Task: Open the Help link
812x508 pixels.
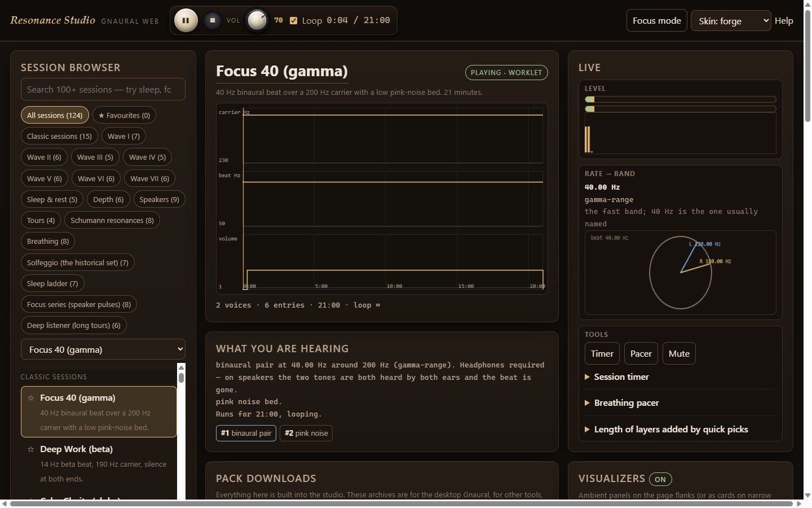Action: (784, 20)
